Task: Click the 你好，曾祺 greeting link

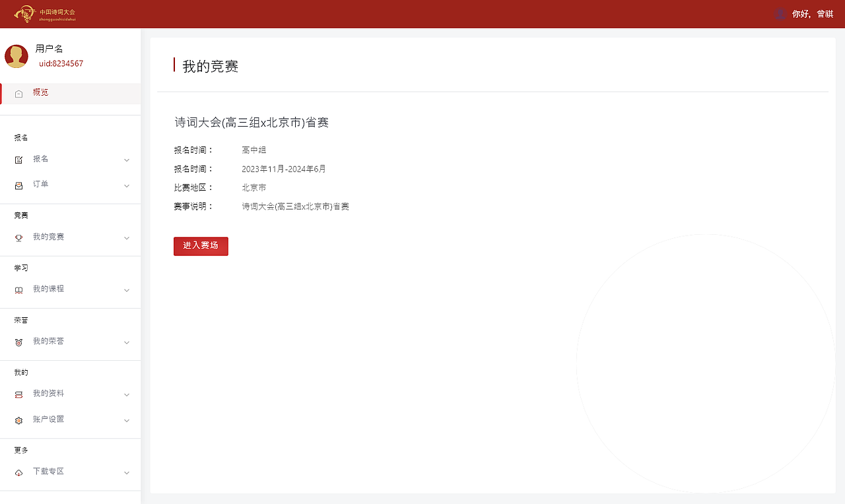Action: (x=811, y=13)
